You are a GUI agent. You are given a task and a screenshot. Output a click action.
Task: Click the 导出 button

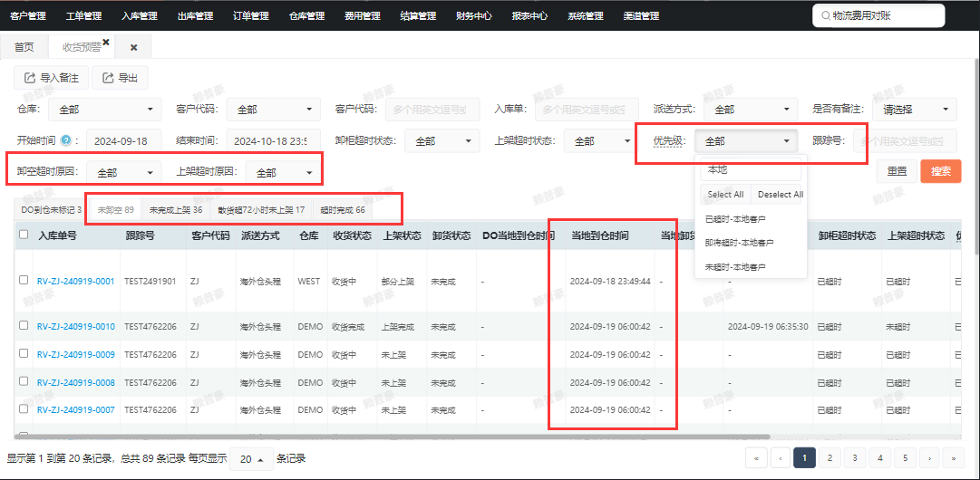click(120, 78)
